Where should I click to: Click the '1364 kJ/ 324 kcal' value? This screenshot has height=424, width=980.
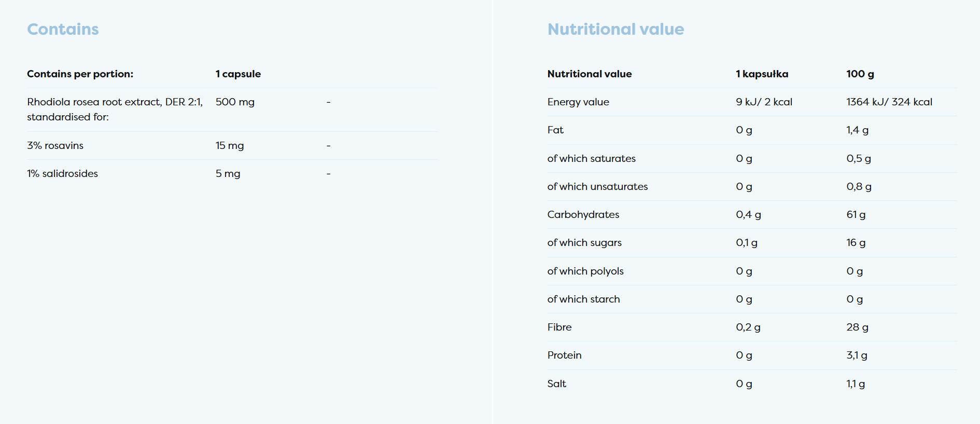[x=889, y=102]
